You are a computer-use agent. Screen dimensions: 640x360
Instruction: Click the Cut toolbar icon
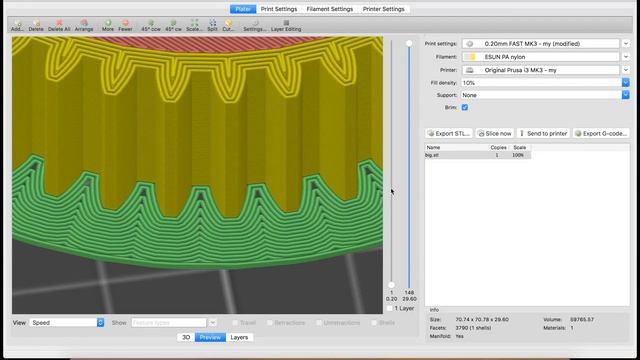click(228, 25)
